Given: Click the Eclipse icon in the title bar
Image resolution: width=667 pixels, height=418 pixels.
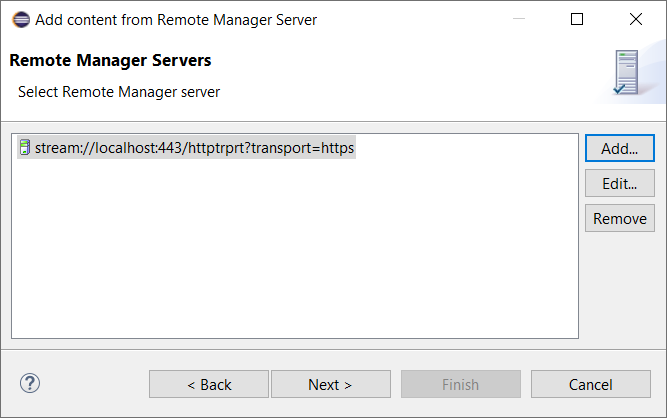Looking at the screenshot, I should (20, 19).
